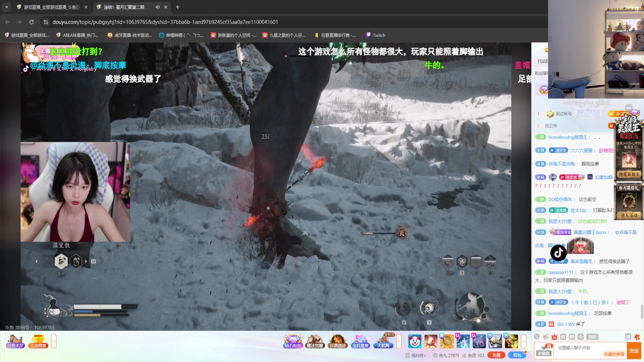The image size is (644, 362).
Task: Open the emoji picker in chat toolbar
Action: pyautogui.click(x=537, y=337)
